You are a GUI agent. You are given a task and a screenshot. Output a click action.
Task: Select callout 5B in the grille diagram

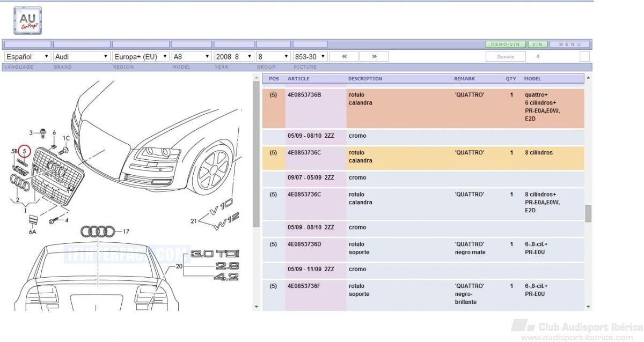point(14,152)
